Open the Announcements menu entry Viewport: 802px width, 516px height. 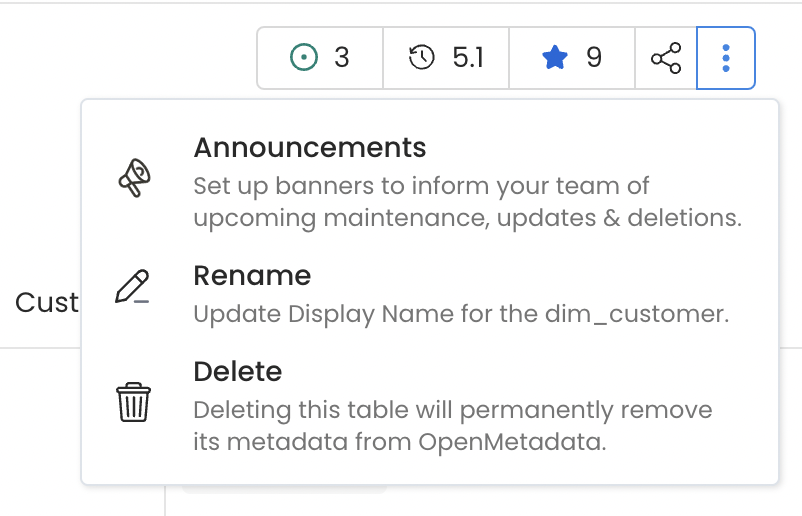coord(310,148)
